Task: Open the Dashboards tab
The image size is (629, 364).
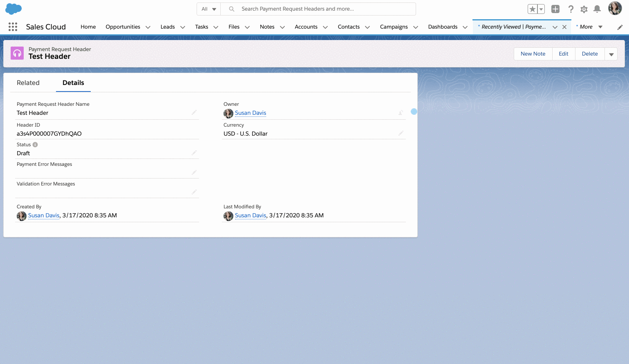Action: 443,27
